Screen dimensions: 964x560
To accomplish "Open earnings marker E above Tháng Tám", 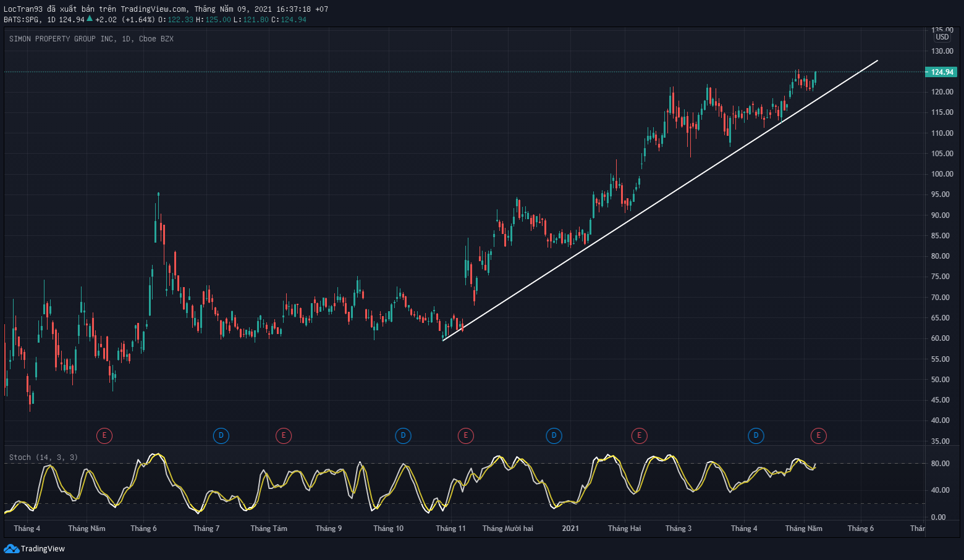I will click(x=283, y=436).
